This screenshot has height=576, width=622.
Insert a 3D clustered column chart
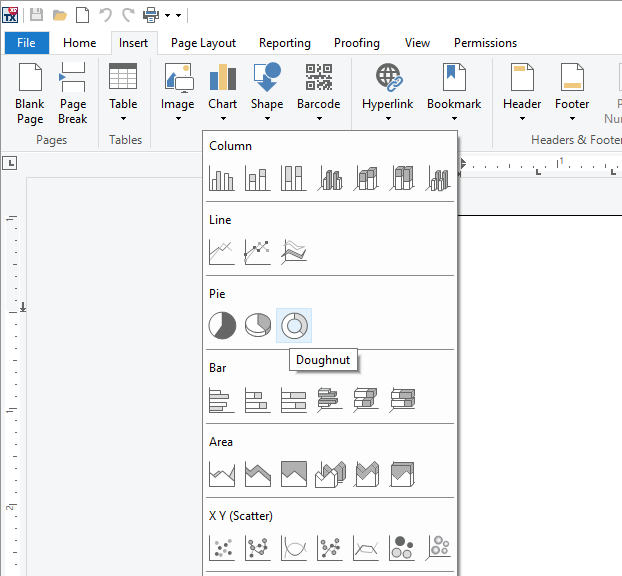(330, 178)
